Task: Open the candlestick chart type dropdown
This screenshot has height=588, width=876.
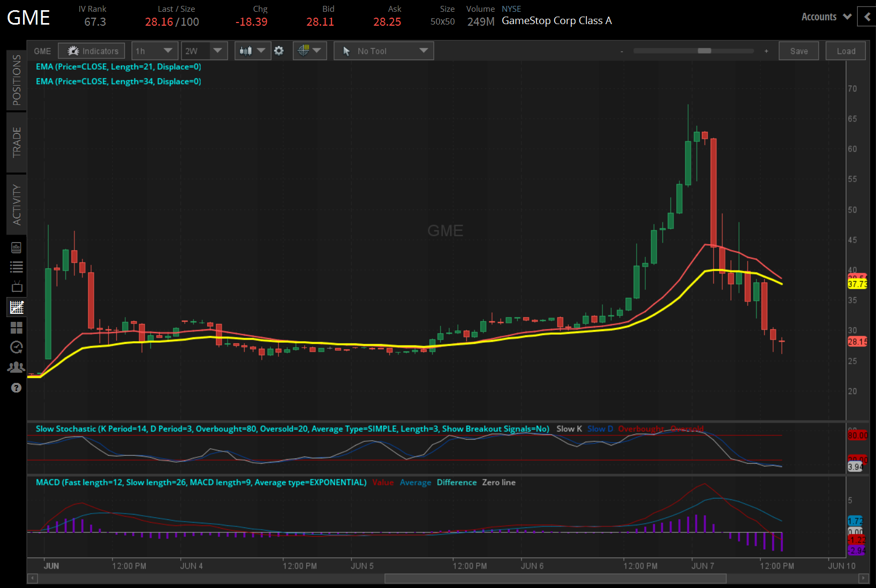Action: 253,51
